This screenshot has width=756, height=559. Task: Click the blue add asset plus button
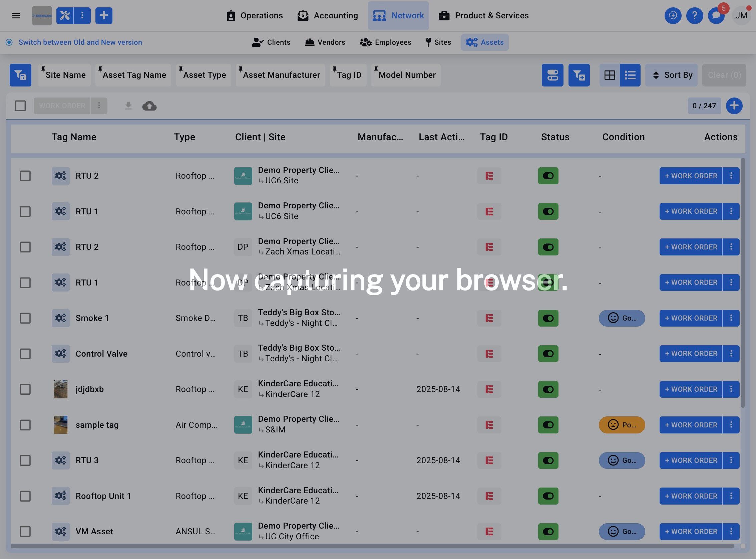(734, 106)
